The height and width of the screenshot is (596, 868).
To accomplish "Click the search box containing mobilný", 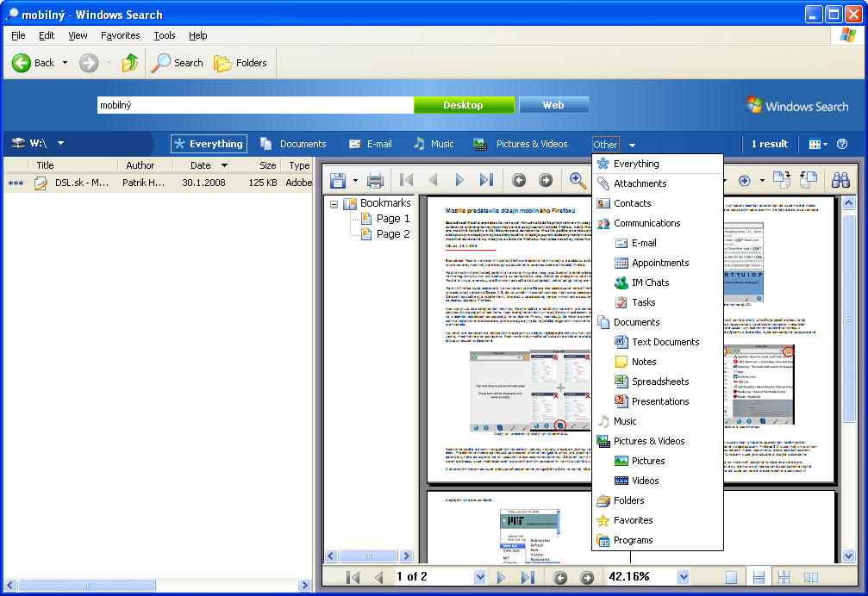I will coord(255,105).
